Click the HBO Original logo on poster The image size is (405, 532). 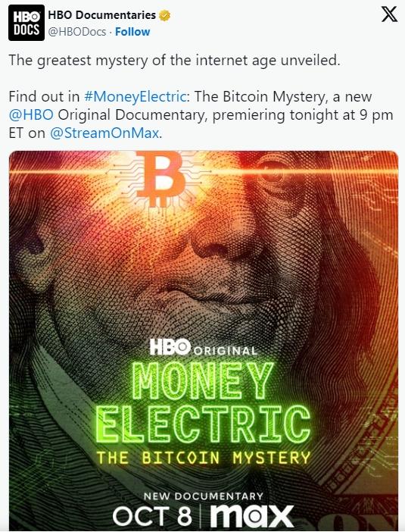pyautogui.click(x=204, y=347)
